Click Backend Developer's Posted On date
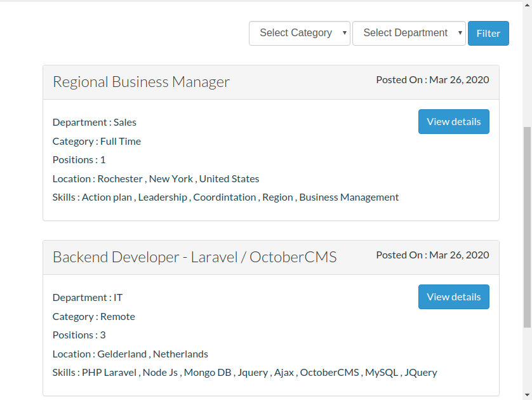Image resolution: width=532 pixels, height=400 pixels. point(432,255)
